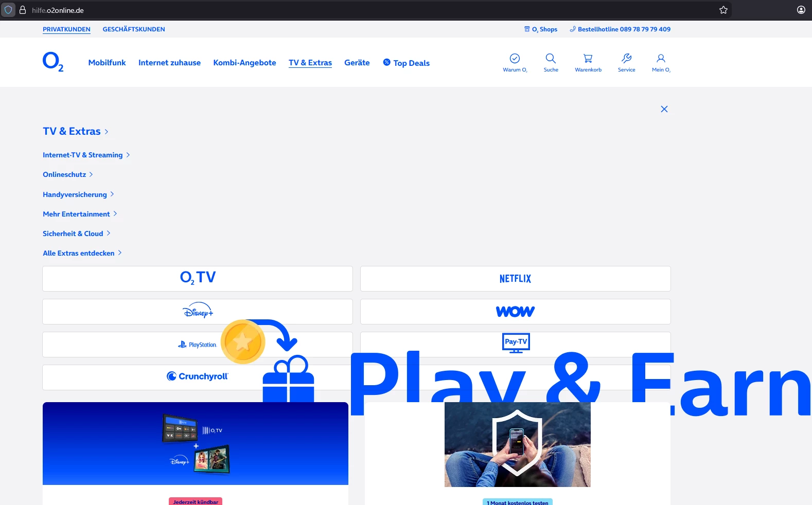The height and width of the screenshot is (505, 812).
Task: Open the TV & Extras heading link
Action: click(x=76, y=131)
